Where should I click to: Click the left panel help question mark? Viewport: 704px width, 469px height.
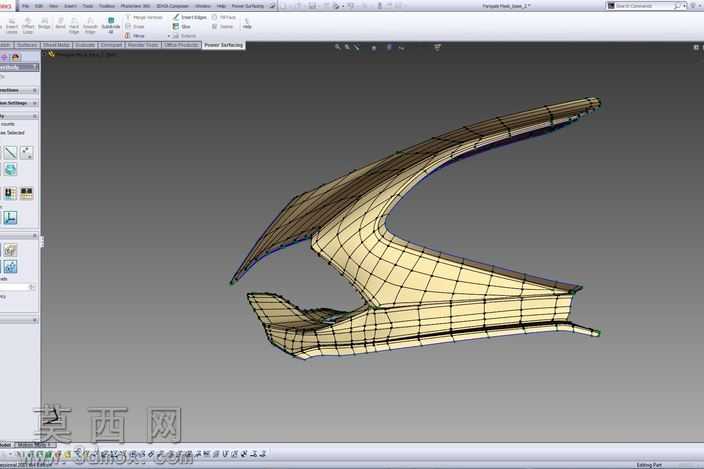[36, 67]
